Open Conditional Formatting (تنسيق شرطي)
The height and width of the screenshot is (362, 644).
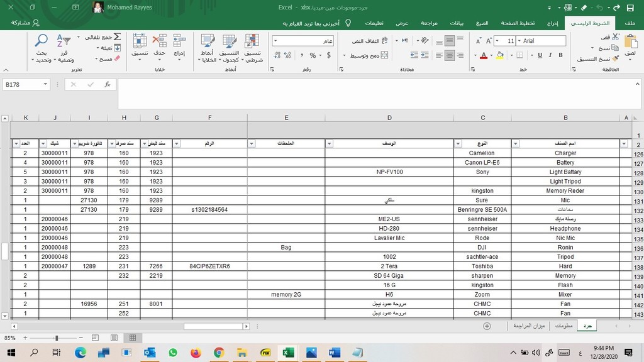(252, 48)
